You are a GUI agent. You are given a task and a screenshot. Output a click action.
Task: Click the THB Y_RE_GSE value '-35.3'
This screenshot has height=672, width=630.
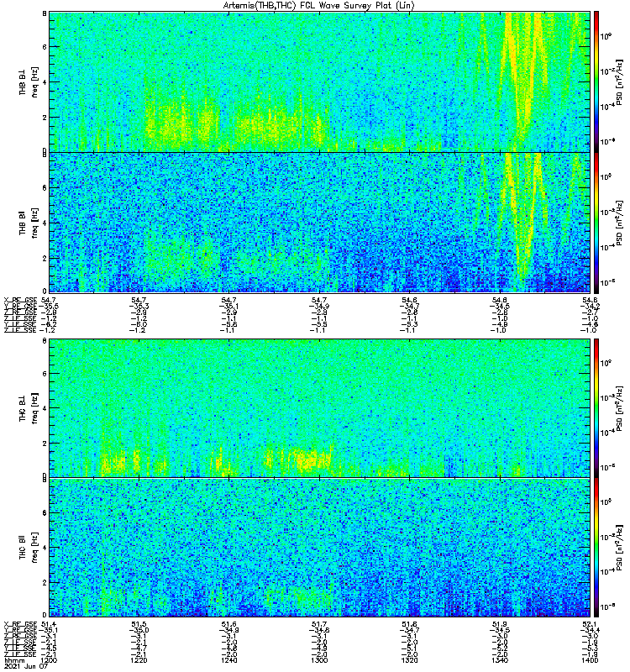click(139, 306)
